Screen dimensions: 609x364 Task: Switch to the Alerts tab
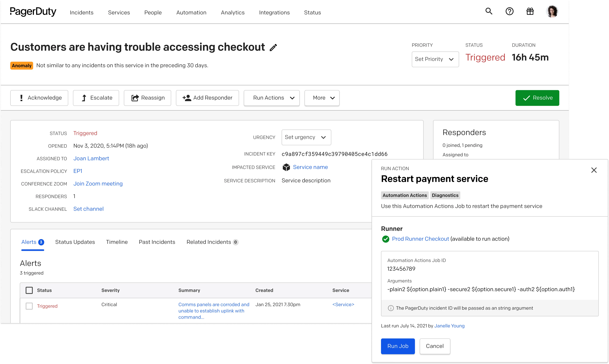pyautogui.click(x=33, y=242)
